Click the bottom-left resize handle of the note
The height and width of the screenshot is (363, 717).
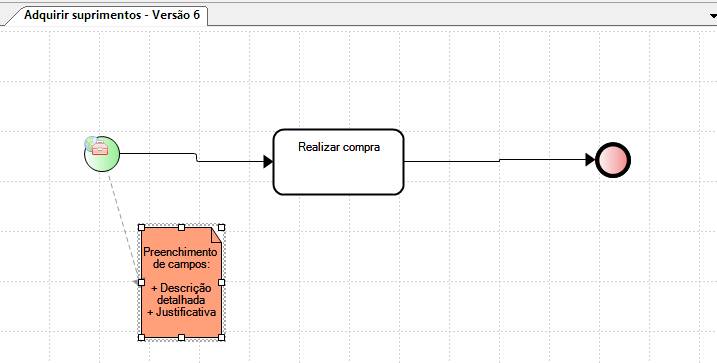tap(141, 337)
